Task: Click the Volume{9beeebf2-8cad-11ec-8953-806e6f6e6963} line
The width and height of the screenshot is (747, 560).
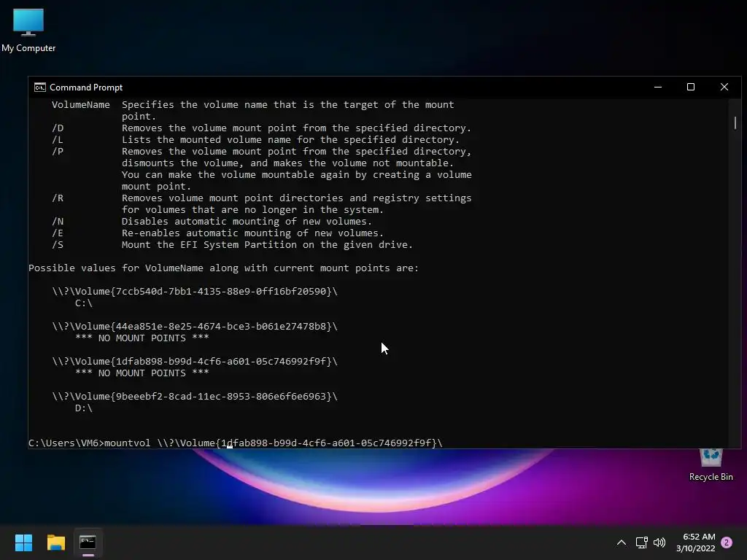Action: point(195,397)
